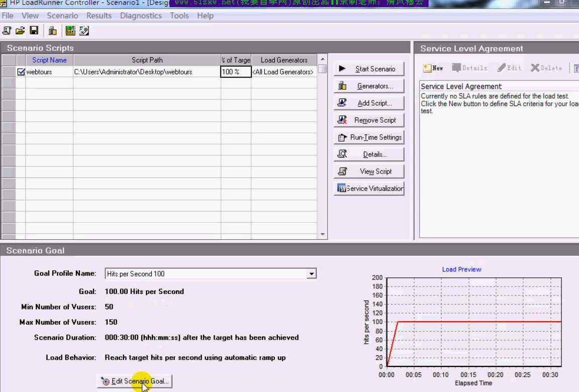
Task: Open the File menu
Action: [x=8, y=16]
